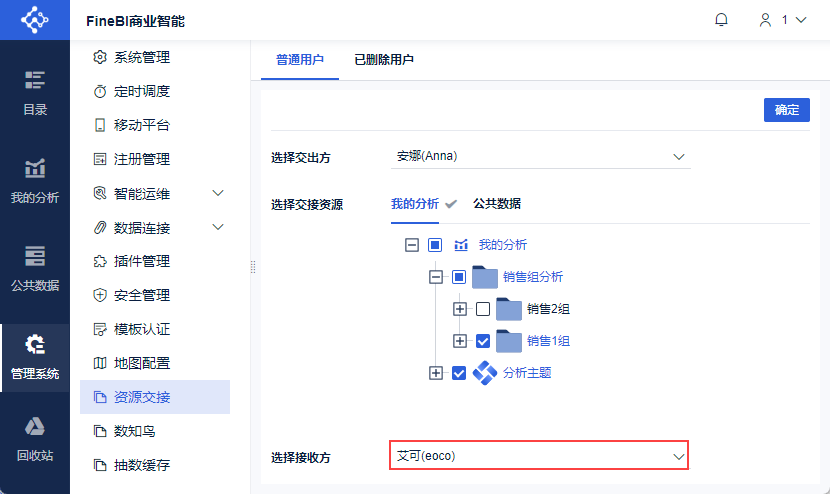Go to 我的分析 in sidebar

tap(35, 180)
